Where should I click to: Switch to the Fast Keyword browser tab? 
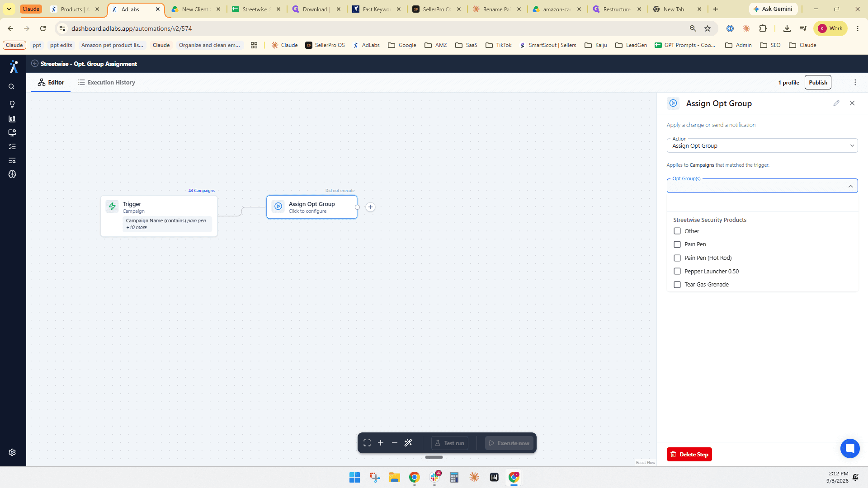click(377, 9)
